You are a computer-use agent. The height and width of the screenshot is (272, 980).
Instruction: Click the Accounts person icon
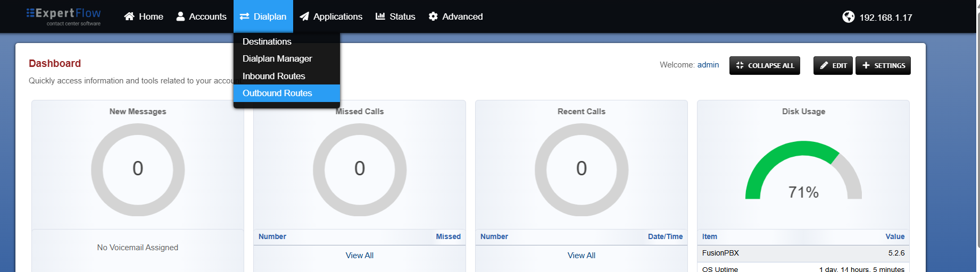[x=180, y=16]
